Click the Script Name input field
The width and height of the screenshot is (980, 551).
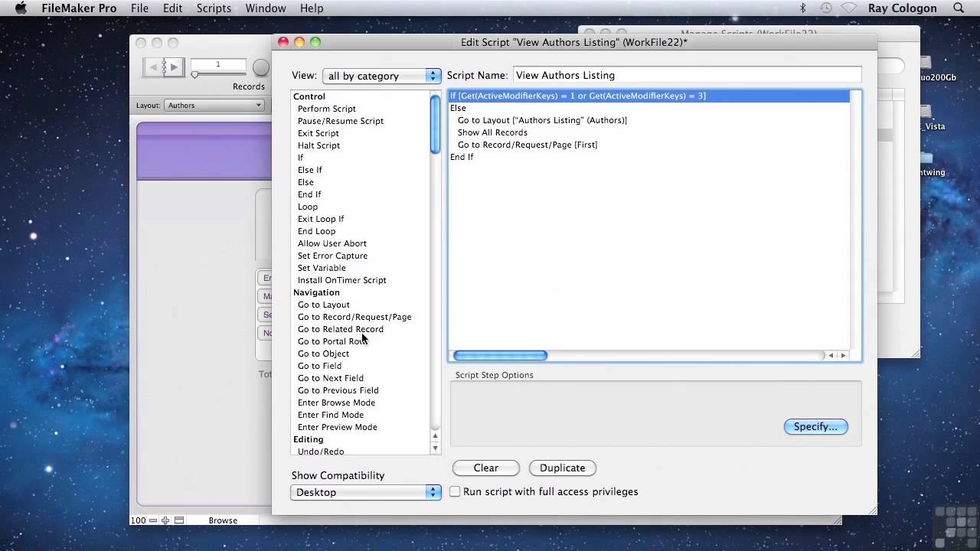[688, 75]
